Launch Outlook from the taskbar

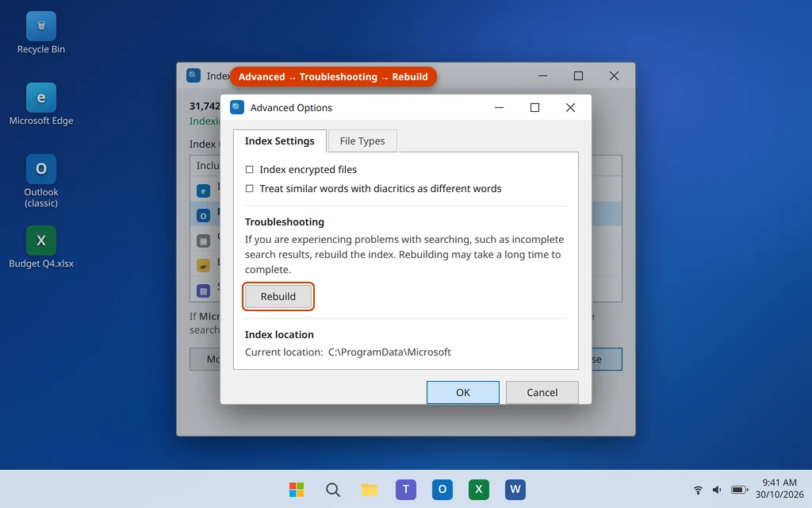[442, 489]
